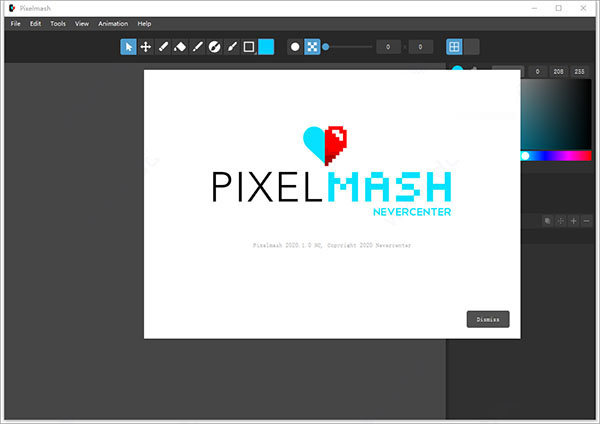Click the Pixelmash app icon in title bar
Screen dimensions: 600x424
point(12,8)
